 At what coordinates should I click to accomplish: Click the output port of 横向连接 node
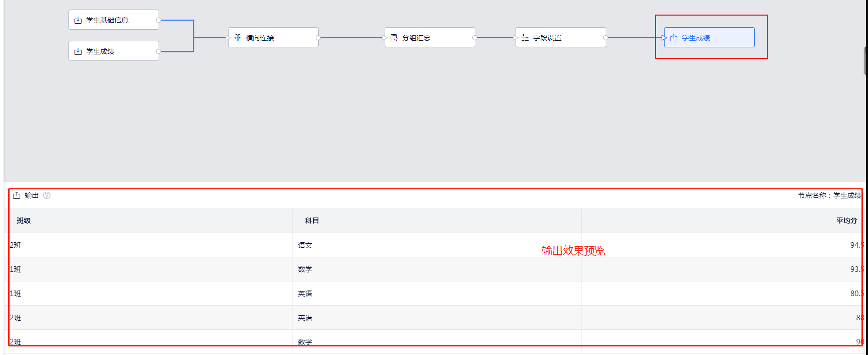point(318,38)
